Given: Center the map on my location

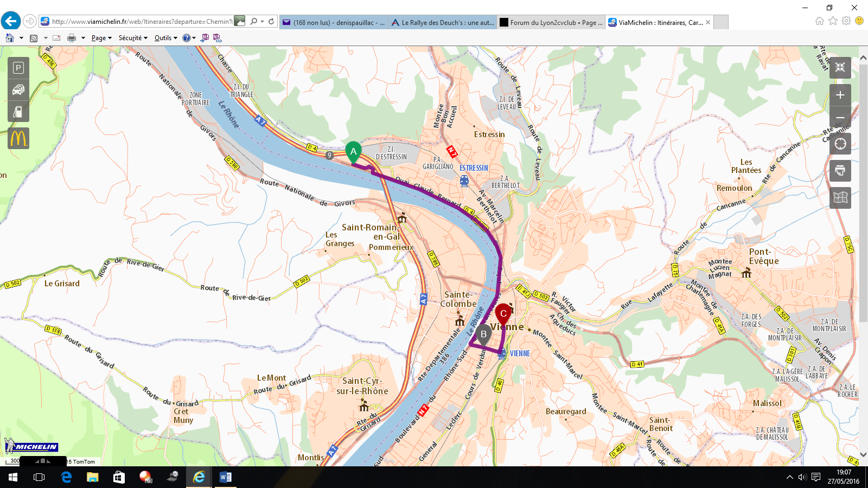Looking at the screenshot, I should (x=840, y=144).
